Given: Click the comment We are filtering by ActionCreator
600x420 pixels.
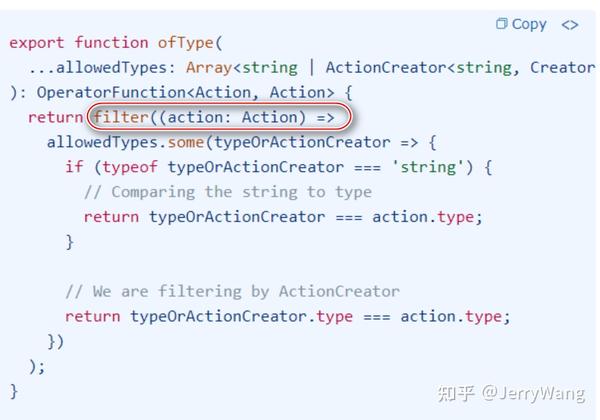Looking at the screenshot, I should [232, 291].
